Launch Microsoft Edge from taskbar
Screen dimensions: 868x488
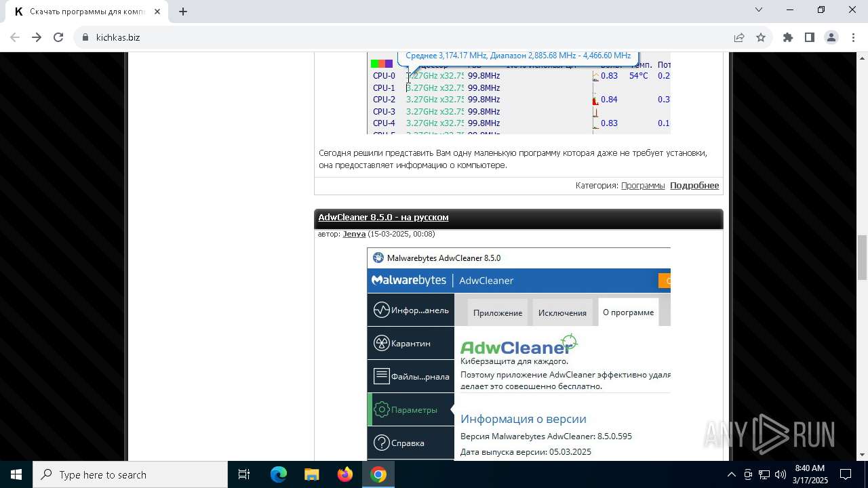pyautogui.click(x=279, y=474)
